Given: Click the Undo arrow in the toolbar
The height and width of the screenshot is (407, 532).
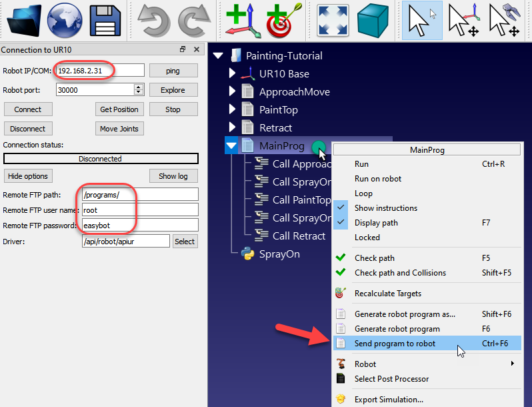Looking at the screenshot, I should pyautogui.click(x=152, y=20).
